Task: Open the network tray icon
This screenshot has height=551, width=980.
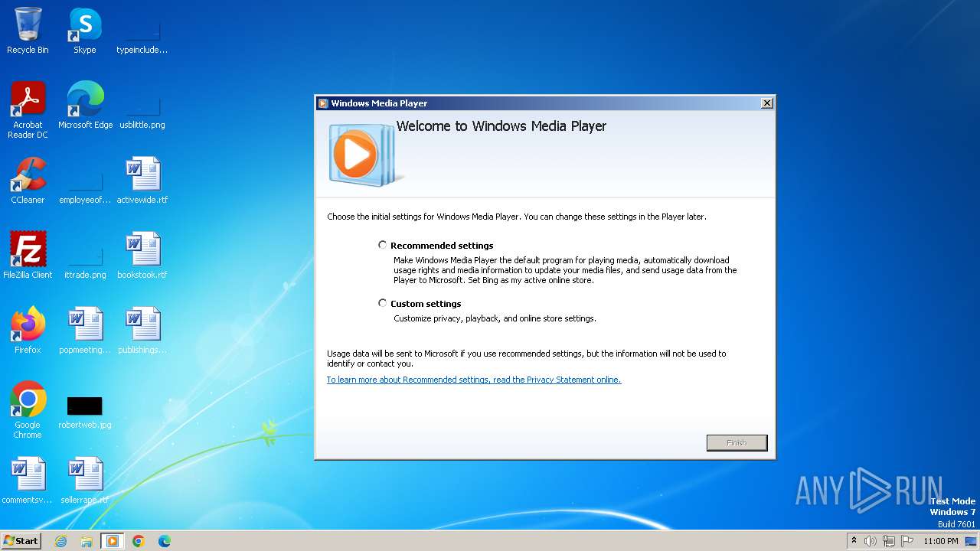Action: (x=889, y=541)
